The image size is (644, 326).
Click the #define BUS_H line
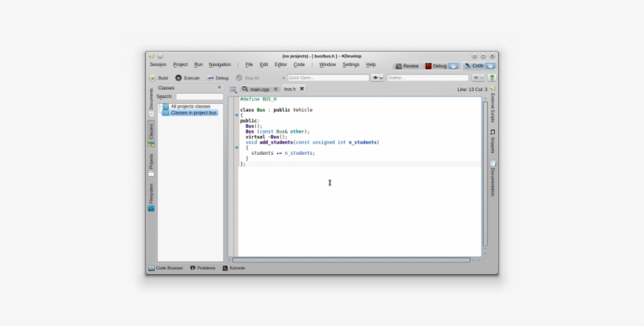click(x=258, y=99)
